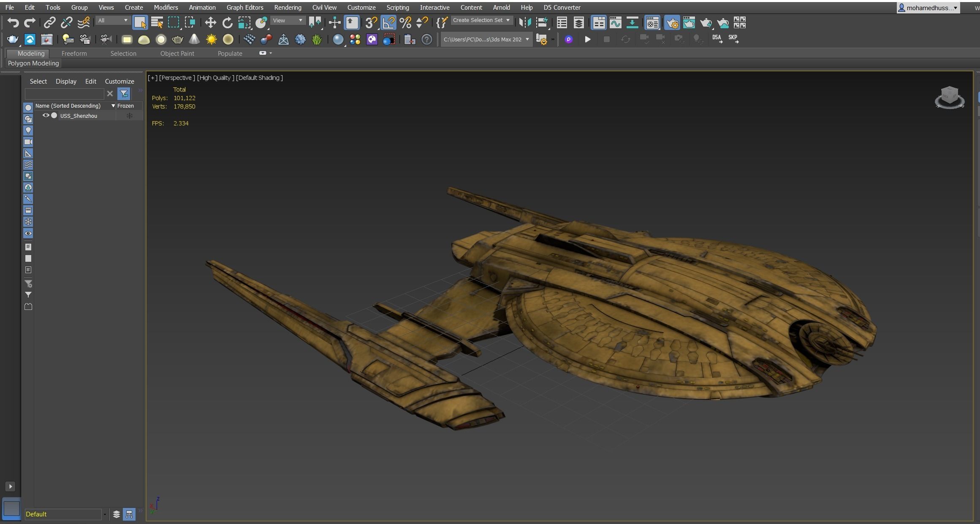The height and width of the screenshot is (524, 980).
Task: Click the DSA export icon
Action: coord(717,39)
